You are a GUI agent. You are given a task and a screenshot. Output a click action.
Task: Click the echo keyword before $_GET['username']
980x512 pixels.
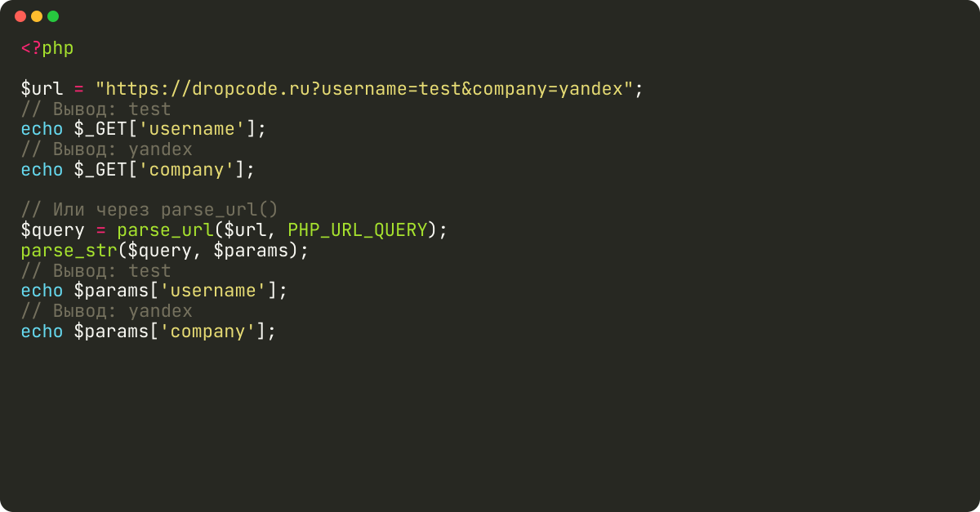[42, 129]
